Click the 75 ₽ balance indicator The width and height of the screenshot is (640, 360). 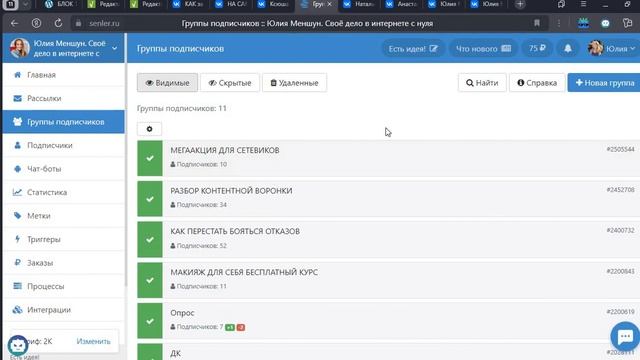537,49
